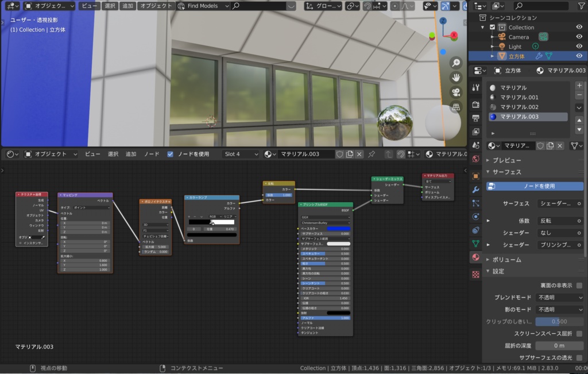The height and width of the screenshot is (374, 588).
Task: Remove material slot with minus button
Action: click(579, 95)
